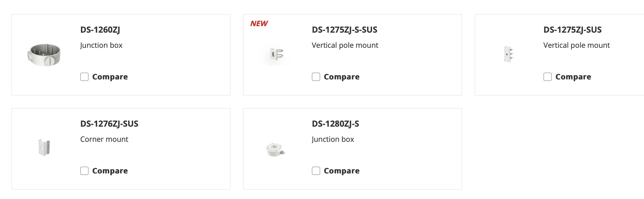
Task: Open the DS-1275ZJ-S-SUS product title
Action: click(344, 30)
